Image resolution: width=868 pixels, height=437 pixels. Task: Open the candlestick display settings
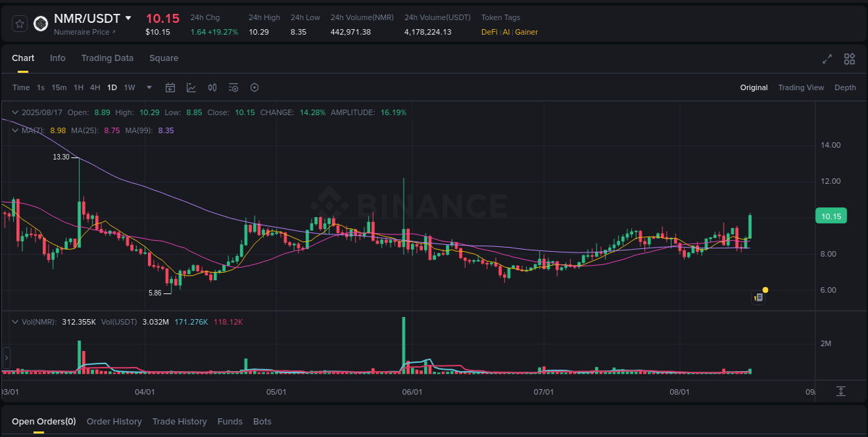tap(212, 87)
